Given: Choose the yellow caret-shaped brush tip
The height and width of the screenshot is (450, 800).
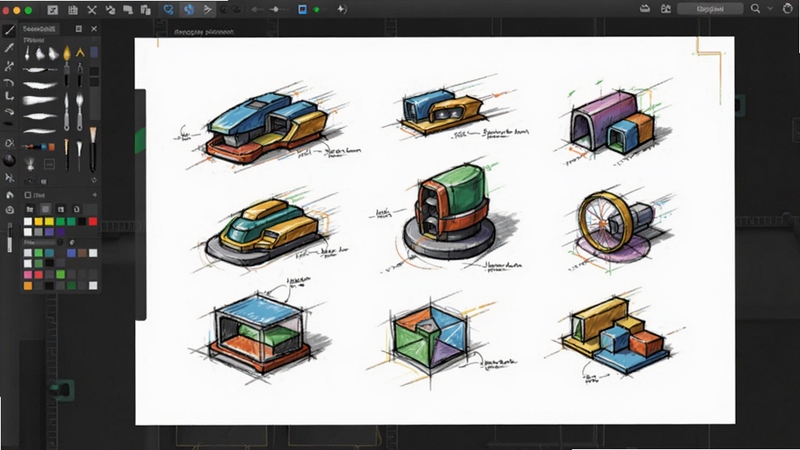Looking at the screenshot, I should point(80,52).
